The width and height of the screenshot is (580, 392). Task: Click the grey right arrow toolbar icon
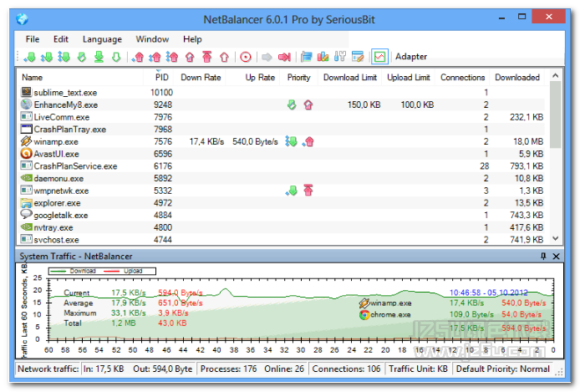[267, 57]
